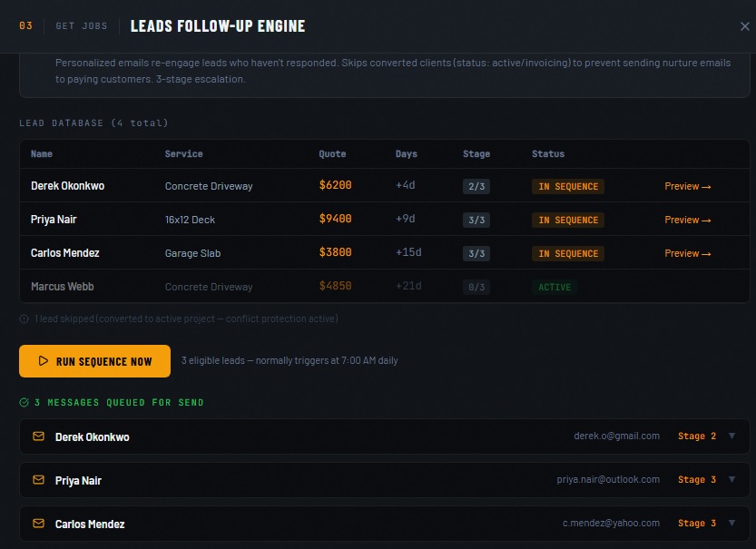
Task: Expand Priya Nair queued message arrow
Action: (x=732, y=480)
